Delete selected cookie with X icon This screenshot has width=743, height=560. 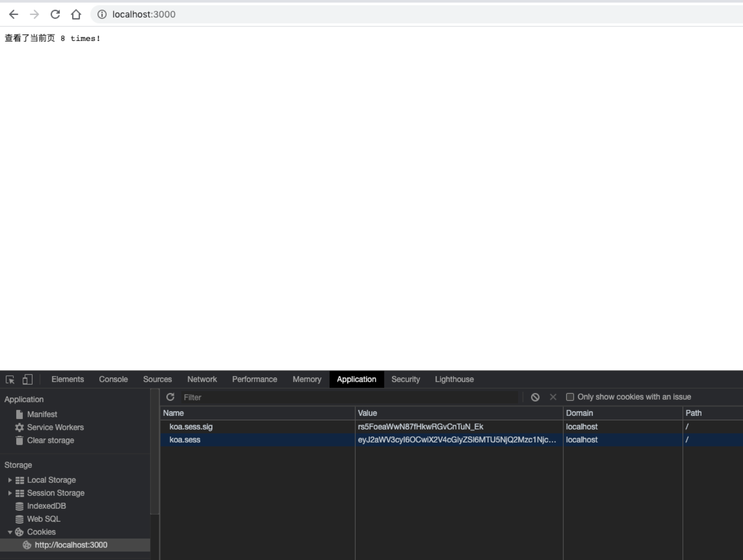(553, 397)
